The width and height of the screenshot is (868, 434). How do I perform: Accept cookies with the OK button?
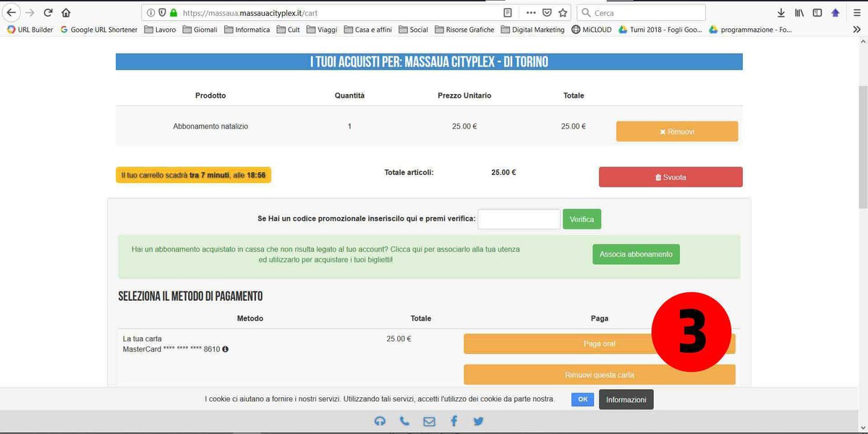[x=582, y=399]
